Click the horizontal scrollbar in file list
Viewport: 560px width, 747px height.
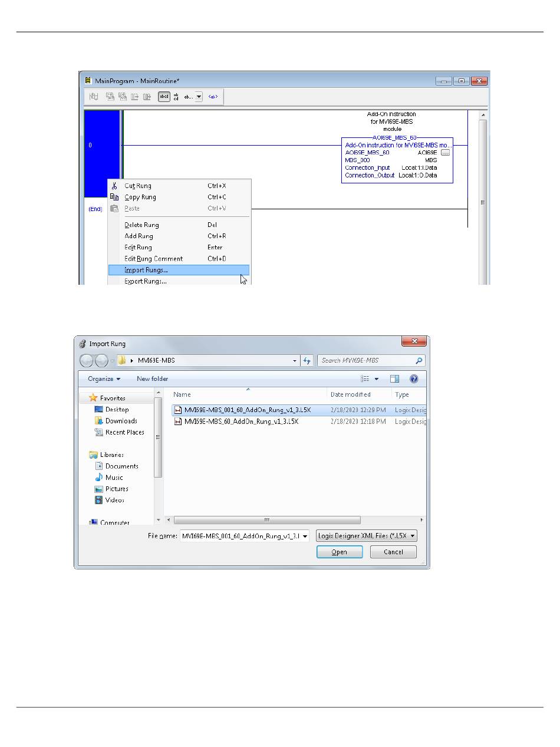tap(267, 520)
